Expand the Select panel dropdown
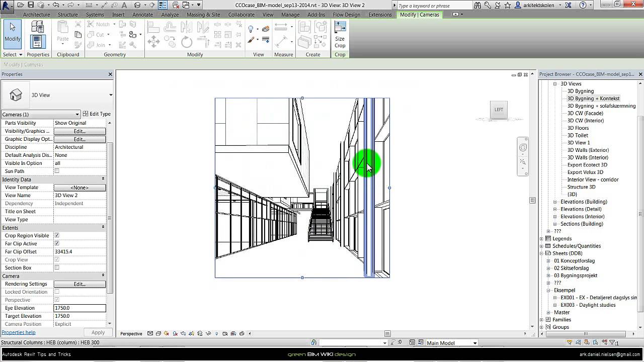Image resolution: width=644 pixels, height=362 pixels. click(13, 54)
